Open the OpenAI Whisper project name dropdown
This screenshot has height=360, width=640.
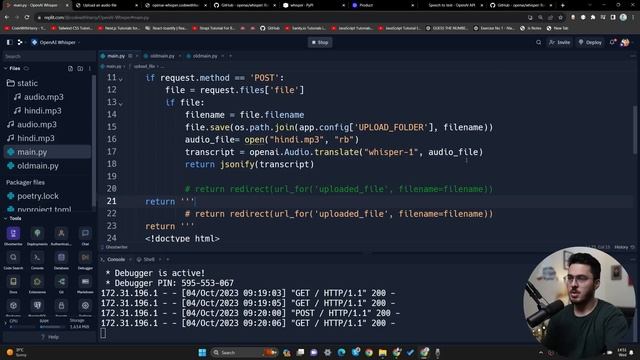(56, 42)
